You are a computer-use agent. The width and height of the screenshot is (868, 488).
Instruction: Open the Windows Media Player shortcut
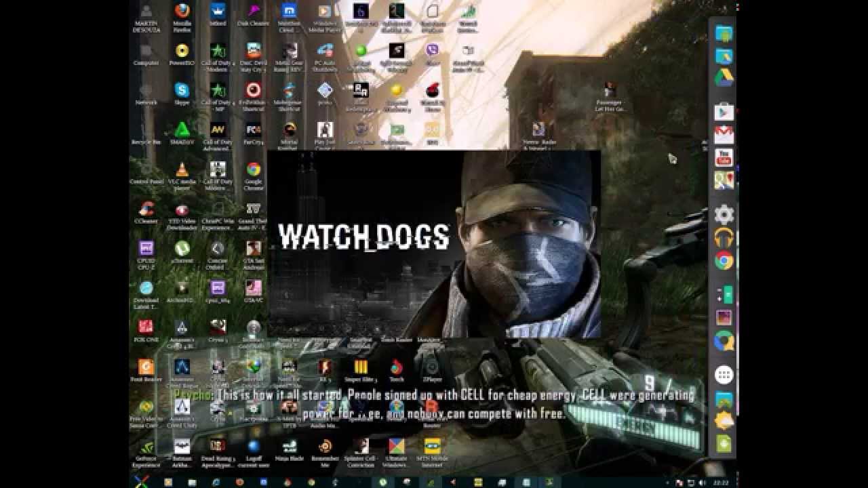325,16
